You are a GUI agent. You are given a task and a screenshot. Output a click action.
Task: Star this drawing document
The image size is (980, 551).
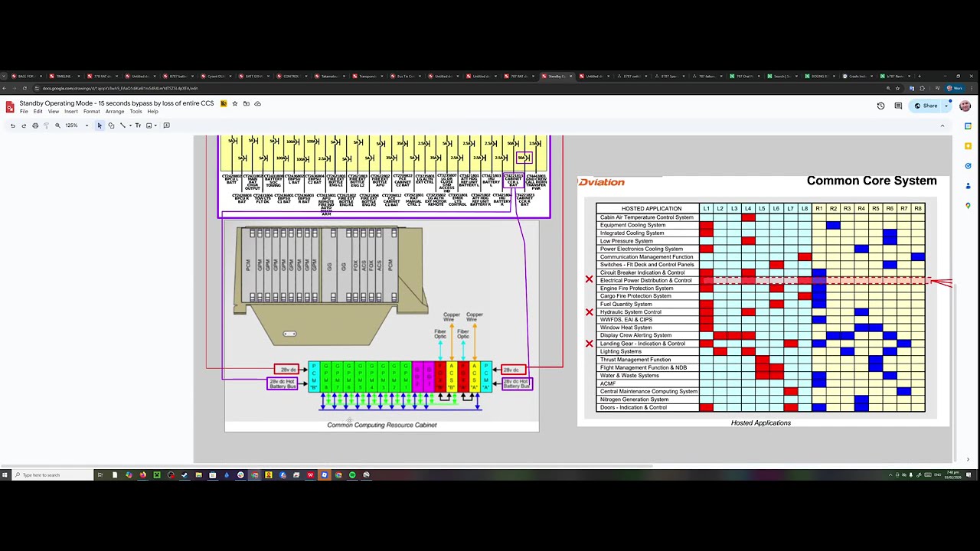(x=235, y=103)
